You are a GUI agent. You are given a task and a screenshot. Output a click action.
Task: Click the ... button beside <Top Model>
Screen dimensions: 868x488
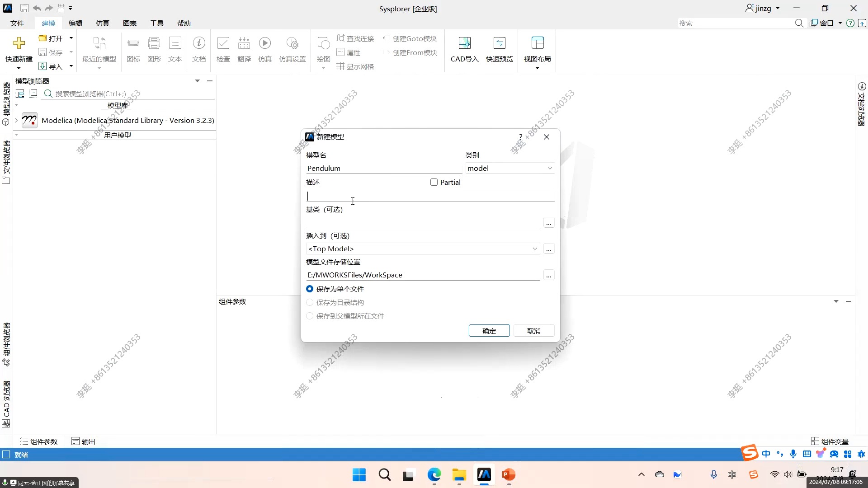click(548, 249)
